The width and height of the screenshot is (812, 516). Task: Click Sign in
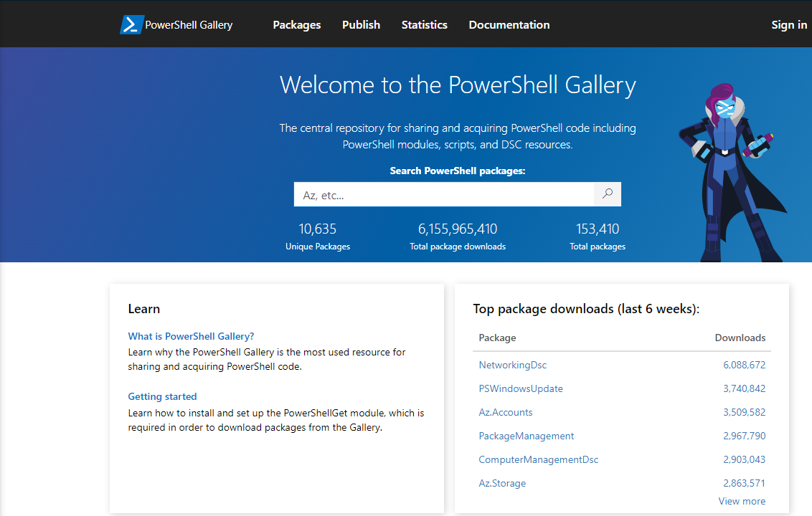tap(789, 25)
